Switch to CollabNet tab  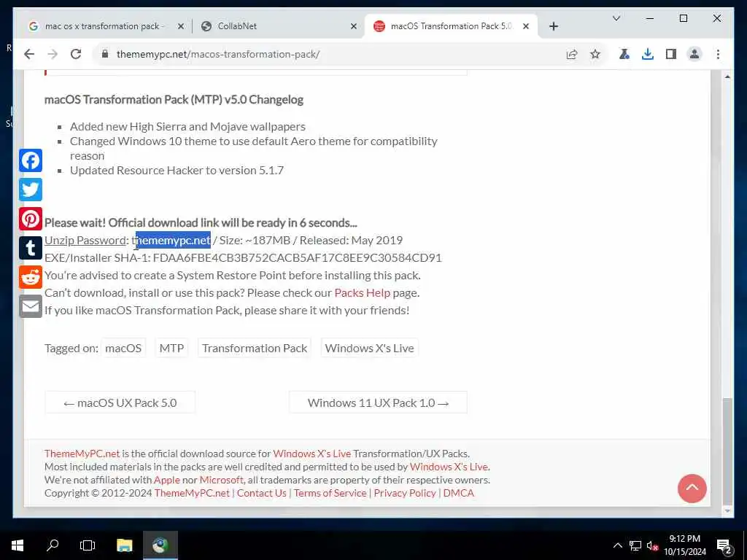[278, 26]
